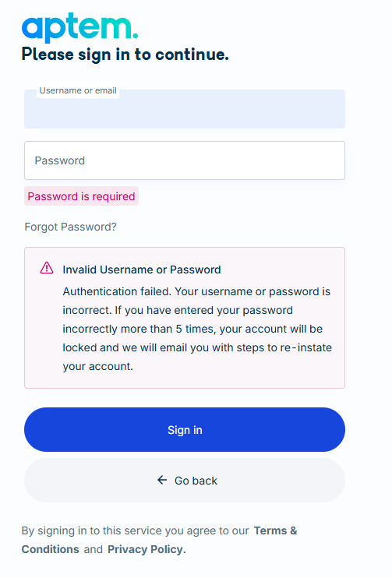
Task: Click the warning triangle alert icon
Action: coord(47,268)
